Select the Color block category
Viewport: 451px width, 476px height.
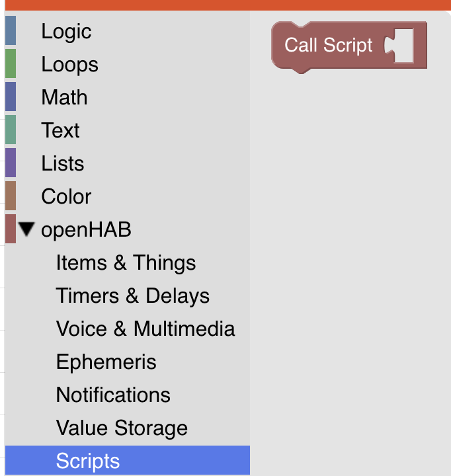point(66,197)
